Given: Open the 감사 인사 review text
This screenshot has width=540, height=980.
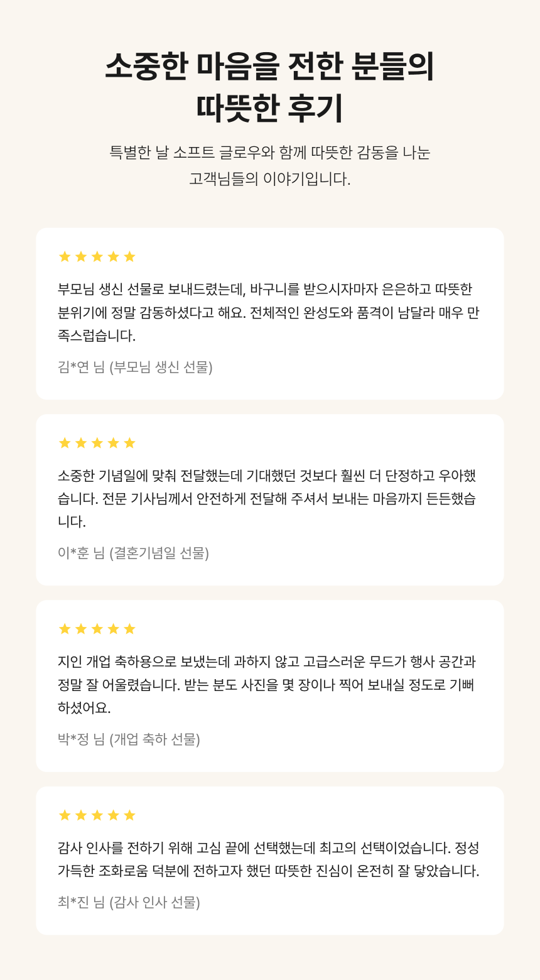Looking at the screenshot, I should [x=269, y=860].
